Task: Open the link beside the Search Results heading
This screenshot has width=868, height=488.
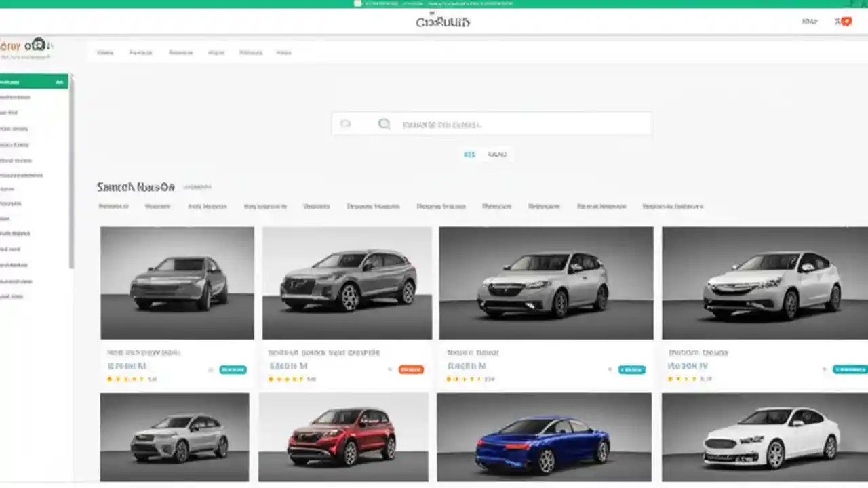Action: 197,187
